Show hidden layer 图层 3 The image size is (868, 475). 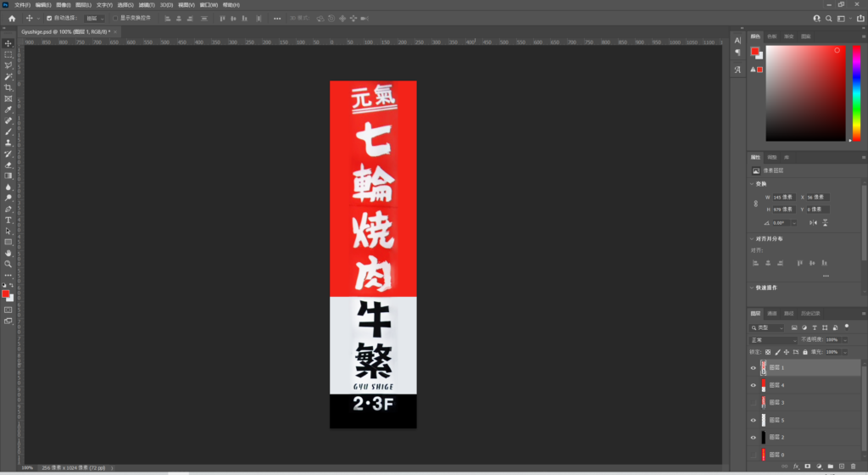753,402
